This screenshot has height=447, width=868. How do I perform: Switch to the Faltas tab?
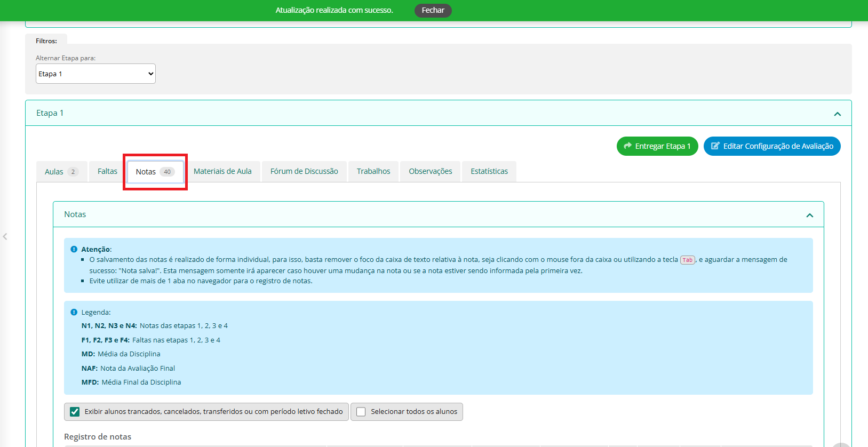click(107, 171)
